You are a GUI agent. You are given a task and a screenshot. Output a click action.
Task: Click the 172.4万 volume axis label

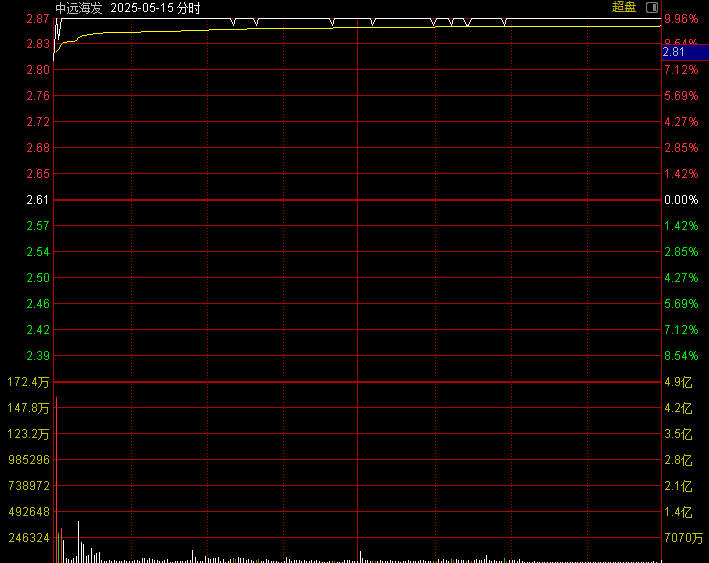tap(28, 382)
